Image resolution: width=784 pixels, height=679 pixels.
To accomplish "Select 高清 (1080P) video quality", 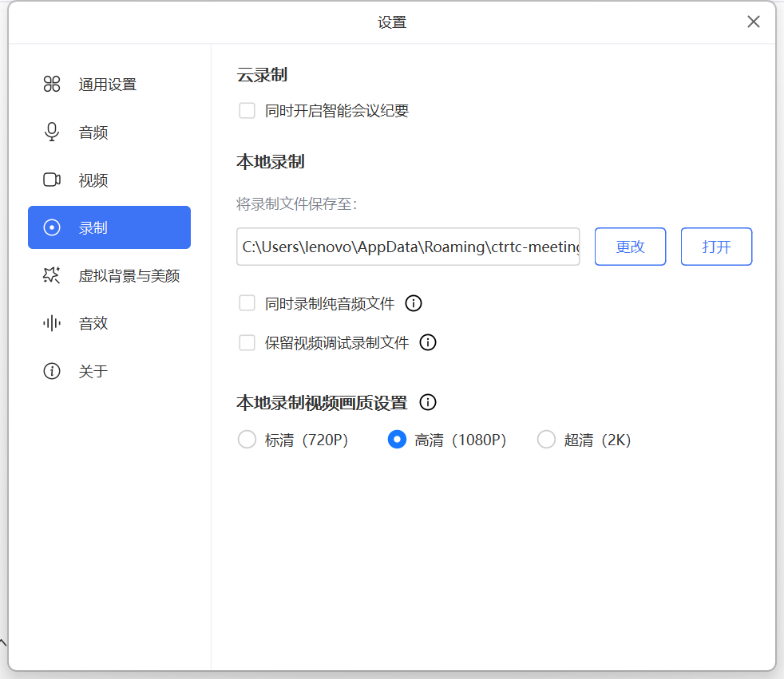I will 397,440.
